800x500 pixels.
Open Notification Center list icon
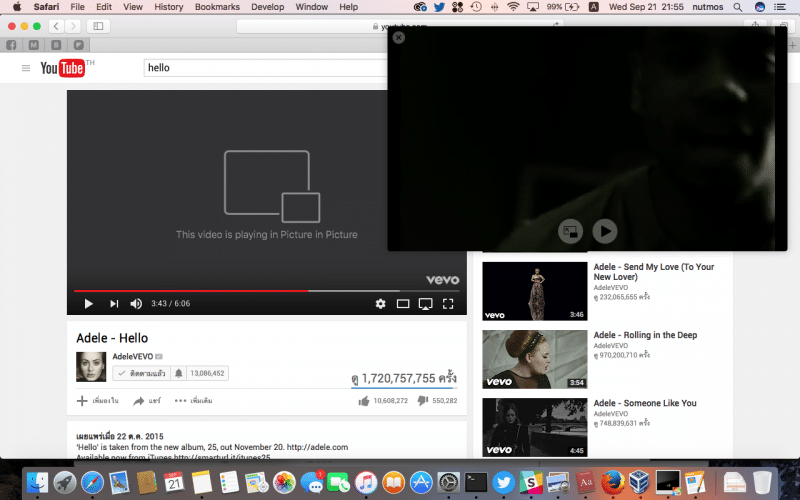pos(780,7)
